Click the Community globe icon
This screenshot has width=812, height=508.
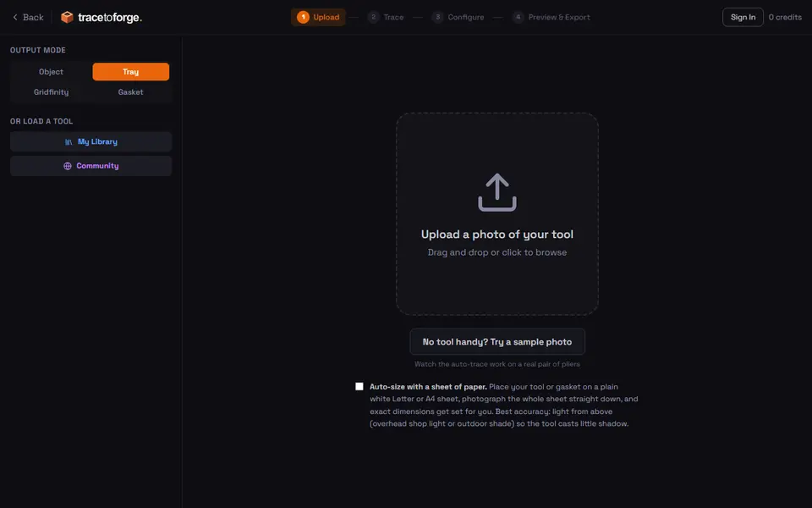68,166
